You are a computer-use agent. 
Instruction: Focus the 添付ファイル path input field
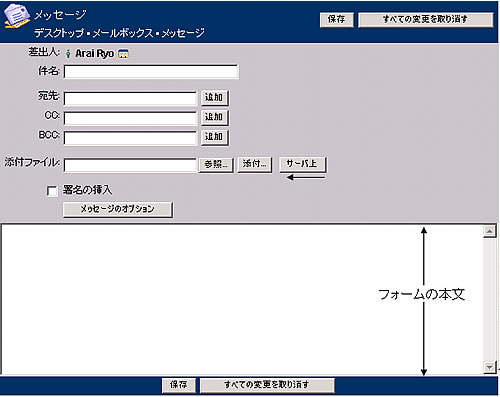(130, 165)
